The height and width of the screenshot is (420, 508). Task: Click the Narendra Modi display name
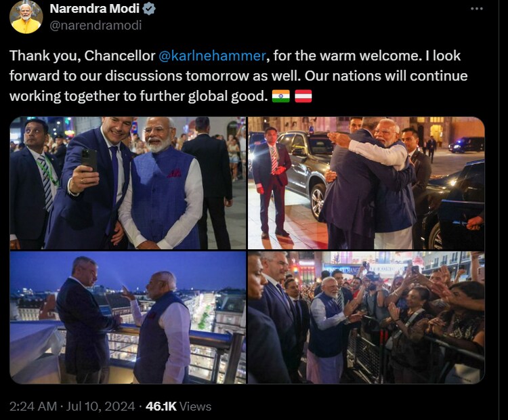pos(95,9)
